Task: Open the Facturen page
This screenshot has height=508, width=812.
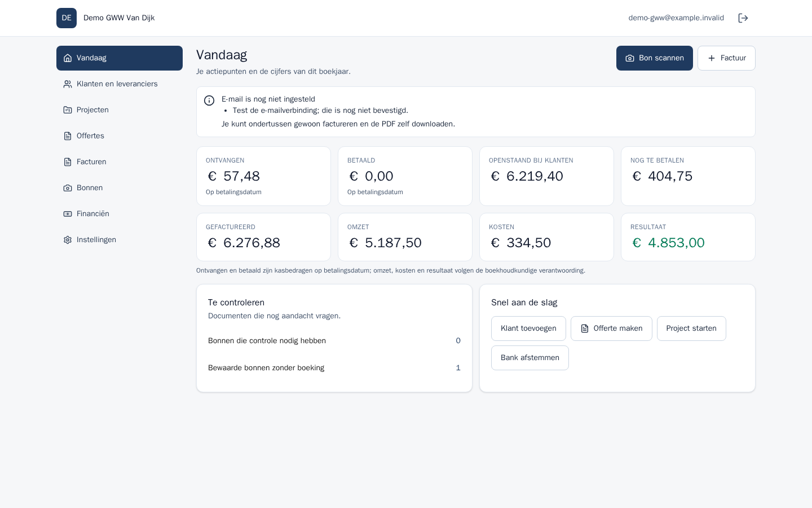Action: coord(120,162)
